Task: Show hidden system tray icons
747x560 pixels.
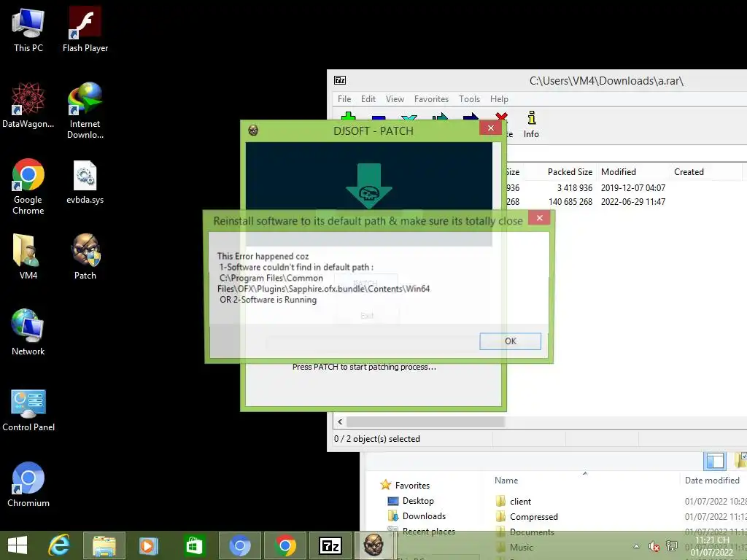Action: click(x=636, y=547)
